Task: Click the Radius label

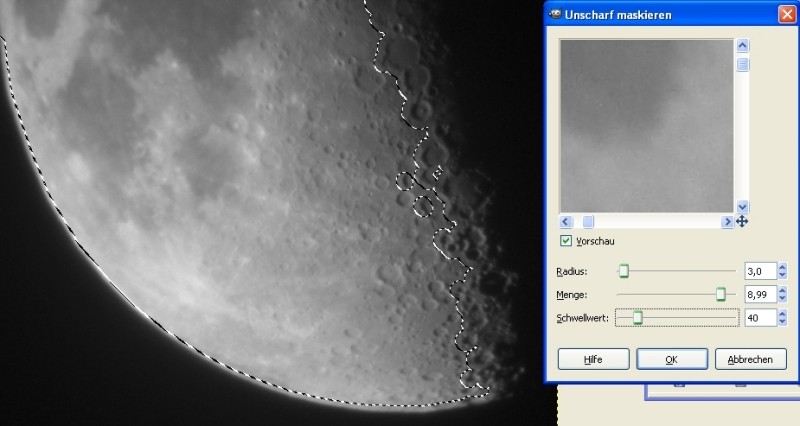Action: (571, 271)
